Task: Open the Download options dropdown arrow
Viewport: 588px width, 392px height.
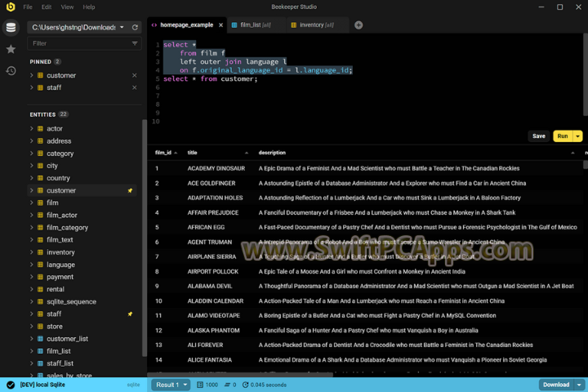Action: (x=579, y=385)
